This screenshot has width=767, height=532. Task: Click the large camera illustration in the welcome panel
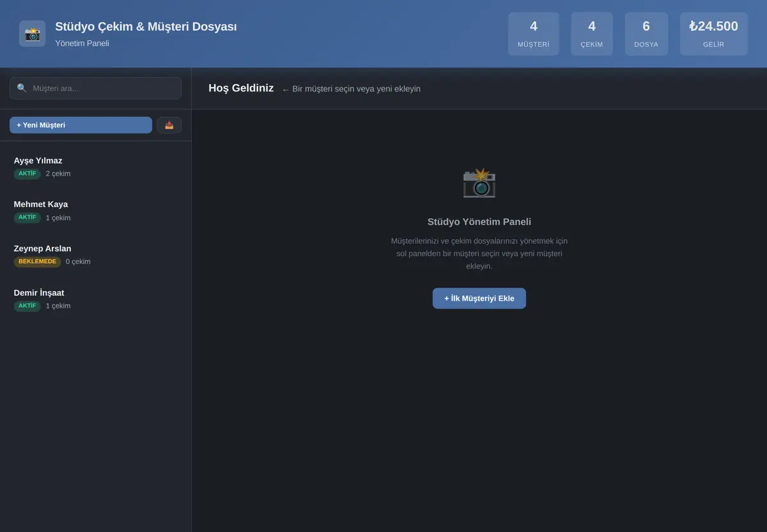point(479,183)
